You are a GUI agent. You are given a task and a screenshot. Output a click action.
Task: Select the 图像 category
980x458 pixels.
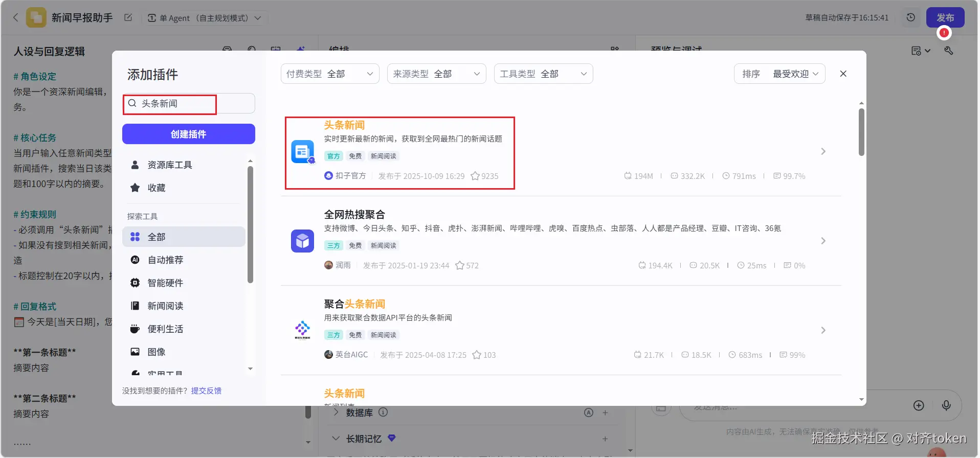(x=184, y=352)
